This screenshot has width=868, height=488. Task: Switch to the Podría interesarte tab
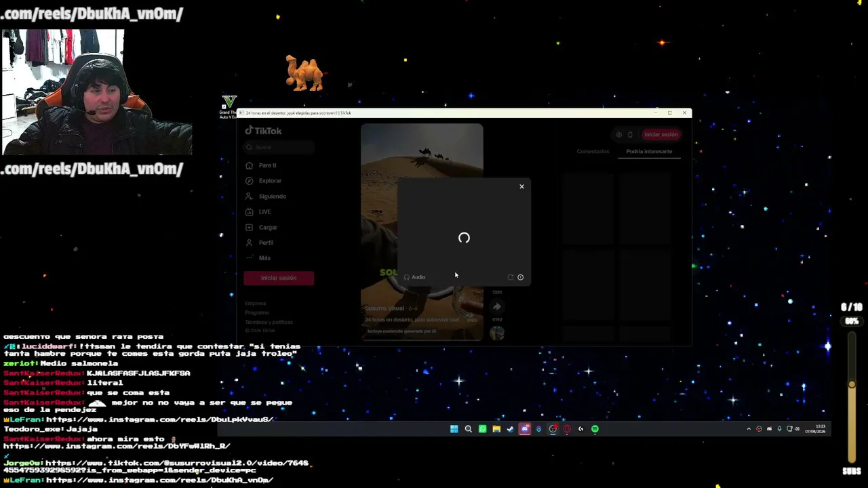coord(649,152)
